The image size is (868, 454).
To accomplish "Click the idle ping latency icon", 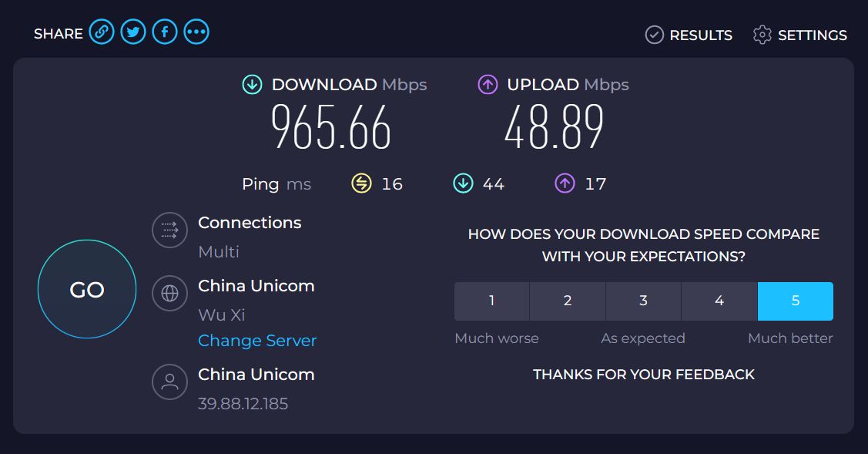I will (361, 183).
